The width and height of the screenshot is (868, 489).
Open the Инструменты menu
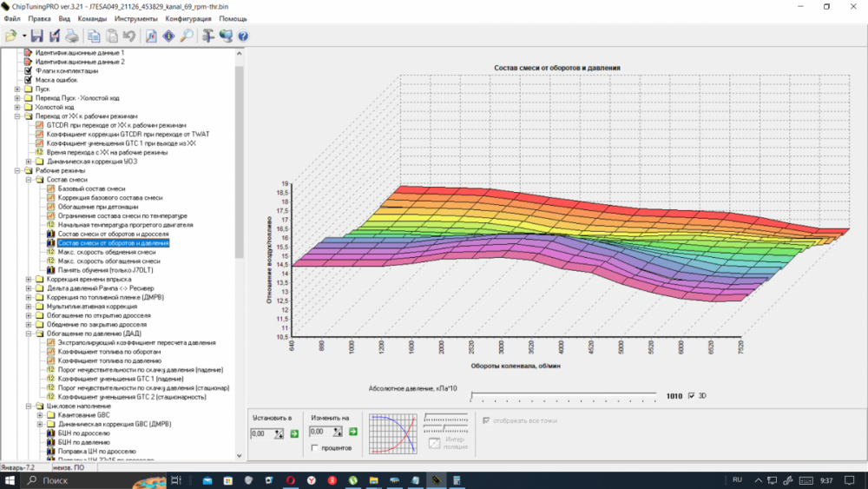pyautogui.click(x=135, y=18)
